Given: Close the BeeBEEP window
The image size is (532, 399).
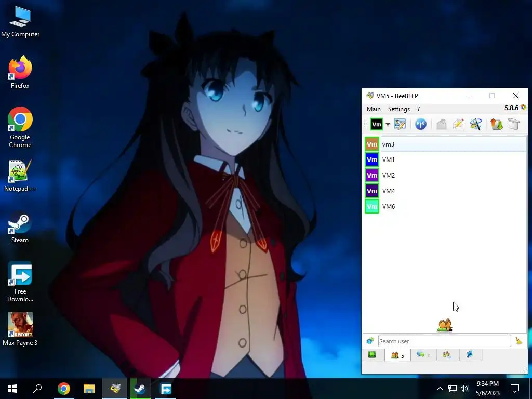Looking at the screenshot, I should click(516, 96).
